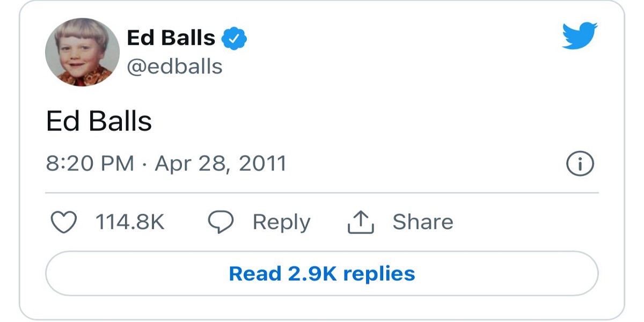Like the tweet with the heart icon

click(x=64, y=222)
